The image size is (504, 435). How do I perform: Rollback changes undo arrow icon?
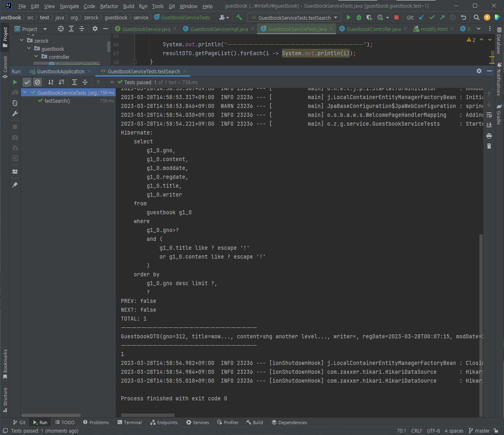[463, 17]
